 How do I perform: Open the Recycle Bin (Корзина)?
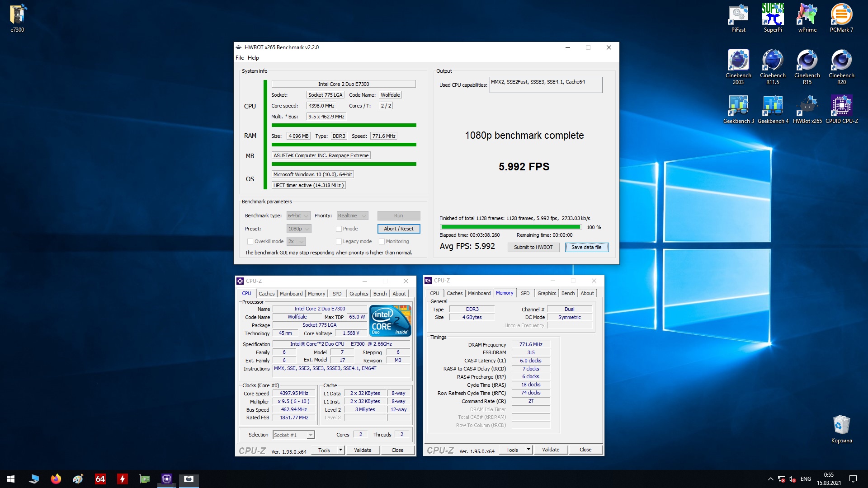[841, 429]
